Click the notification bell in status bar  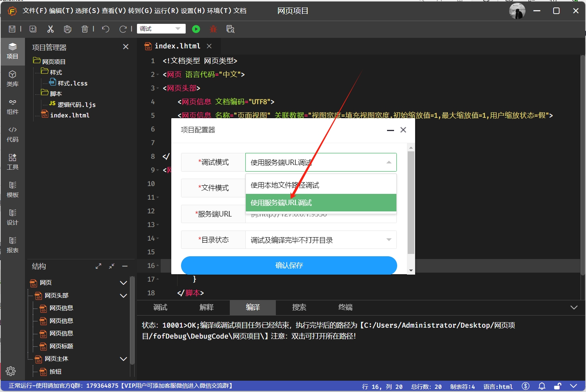[x=542, y=386]
